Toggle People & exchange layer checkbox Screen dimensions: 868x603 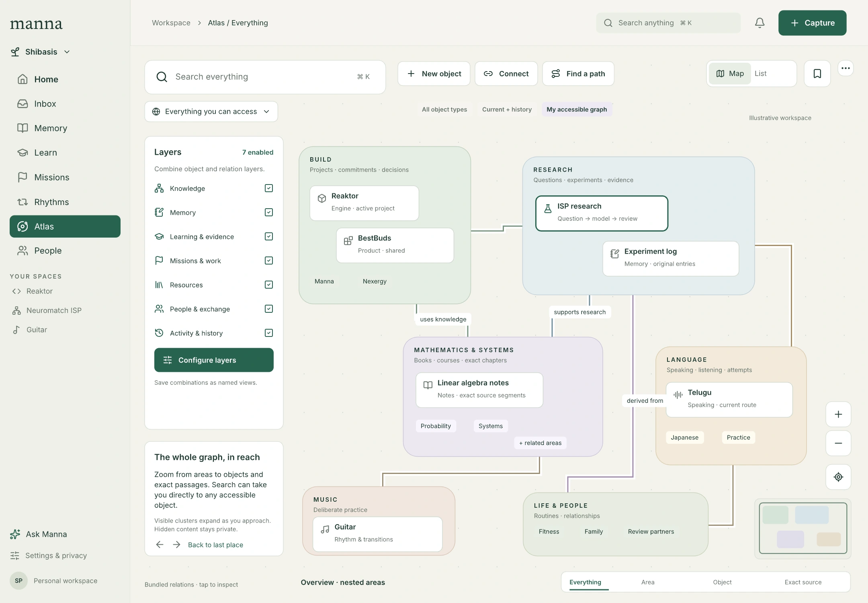[269, 309]
